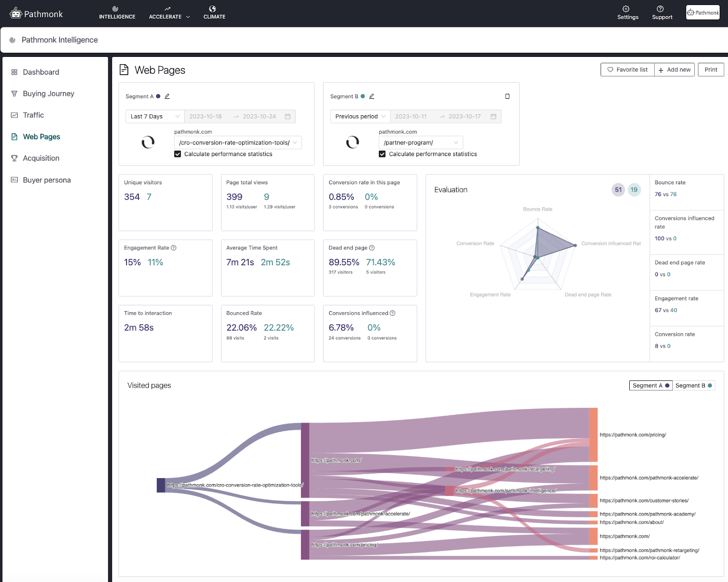Screen dimensions: 728x582
Task: Click the Print button
Action: pos(711,70)
